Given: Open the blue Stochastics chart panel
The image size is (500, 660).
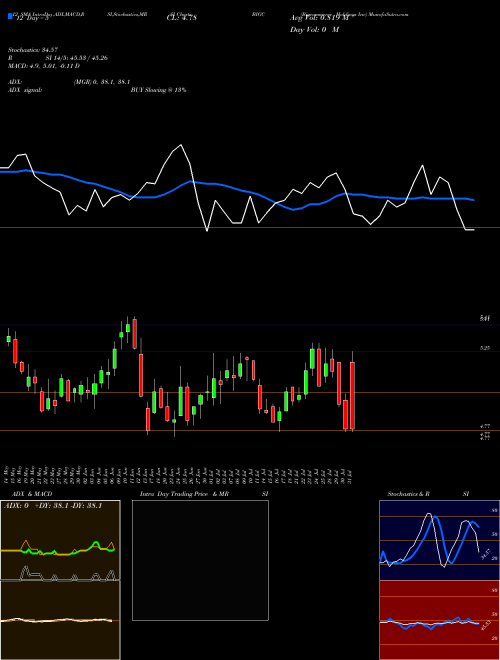Looking at the screenshot, I should point(439,540).
